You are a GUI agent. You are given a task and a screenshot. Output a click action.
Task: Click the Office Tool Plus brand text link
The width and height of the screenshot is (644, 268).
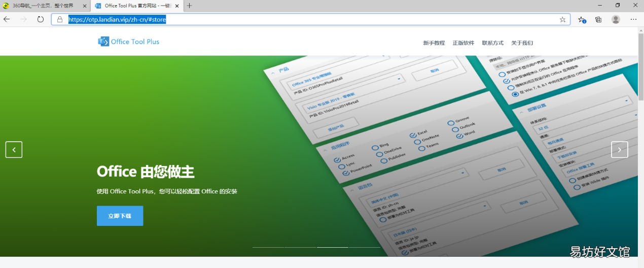pyautogui.click(x=135, y=42)
